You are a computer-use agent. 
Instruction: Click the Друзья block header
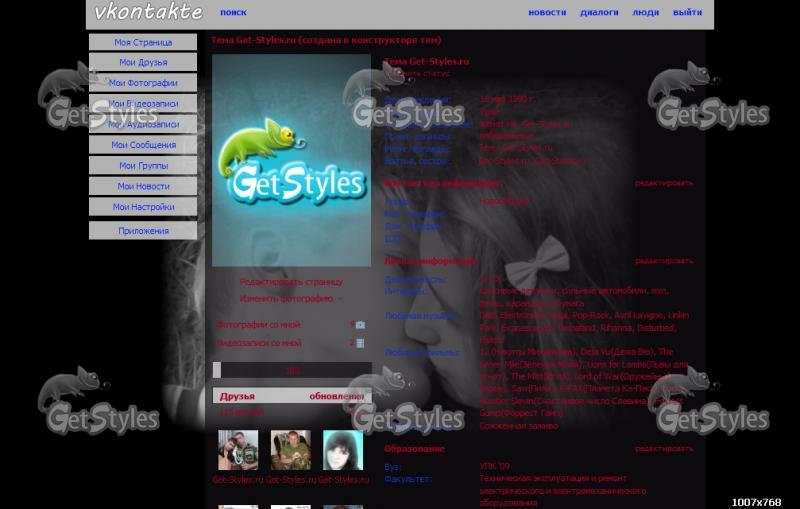coord(292,396)
